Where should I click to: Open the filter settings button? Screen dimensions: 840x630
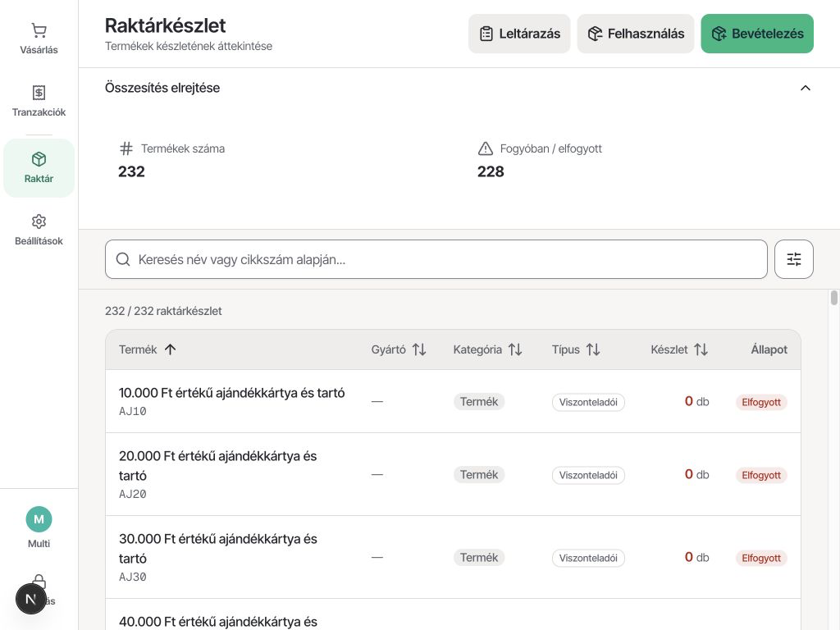coord(793,259)
